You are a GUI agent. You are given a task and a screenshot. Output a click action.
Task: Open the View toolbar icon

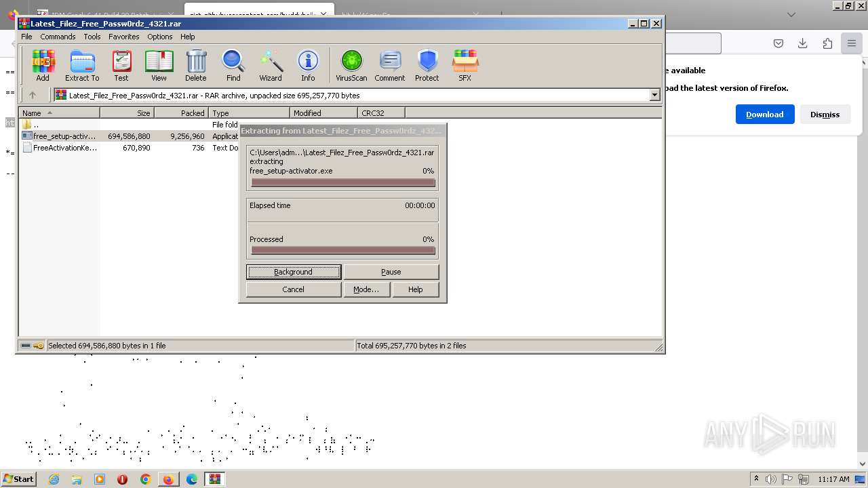click(x=159, y=66)
